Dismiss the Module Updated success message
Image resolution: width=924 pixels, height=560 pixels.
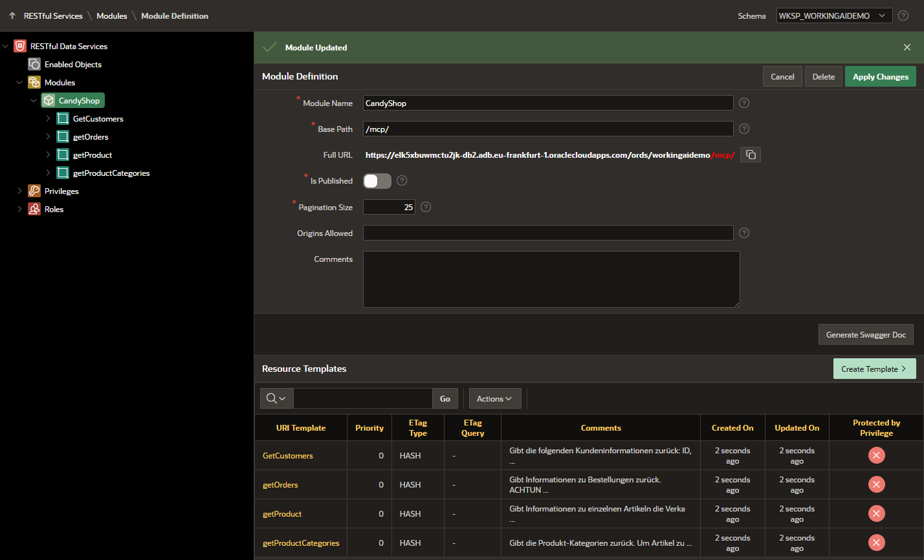[x=907, y=47]
